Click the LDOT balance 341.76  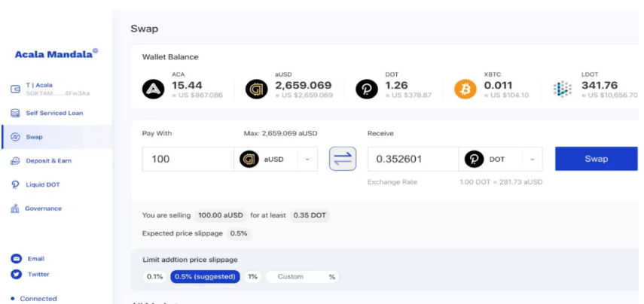coord(600,86)
